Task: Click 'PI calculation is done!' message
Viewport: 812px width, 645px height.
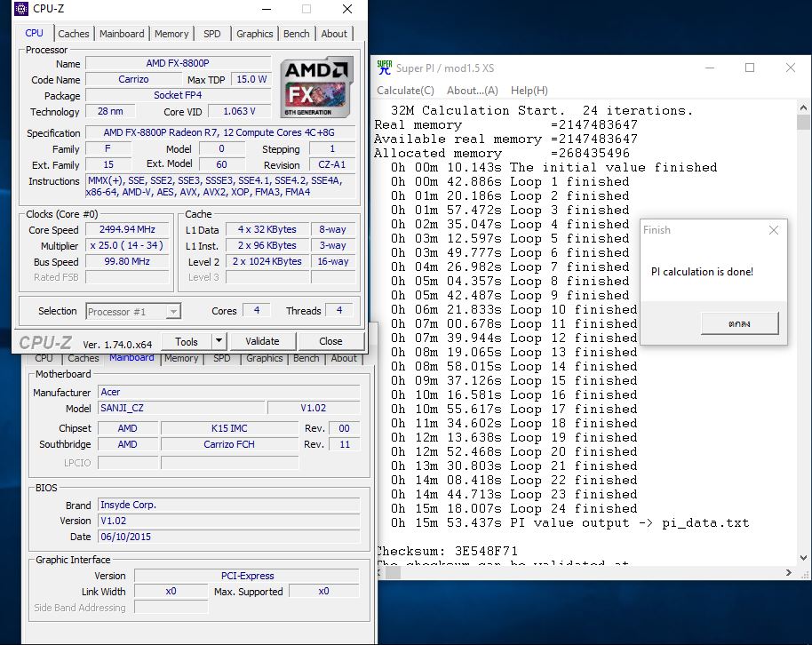Action: [x=702, y=272]
